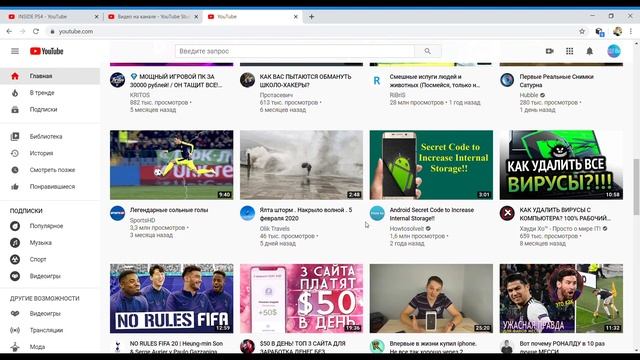Open Подписки in sidebar

(50, 109)
